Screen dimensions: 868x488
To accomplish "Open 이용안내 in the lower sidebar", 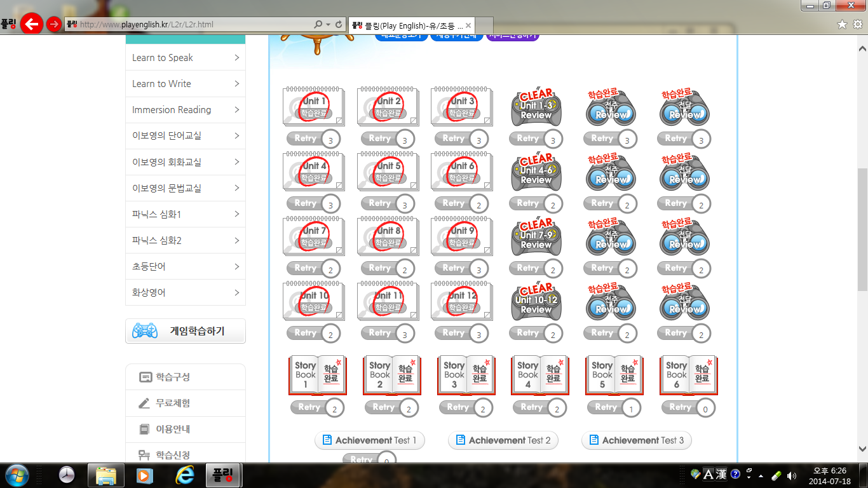I will click(186, 429).
